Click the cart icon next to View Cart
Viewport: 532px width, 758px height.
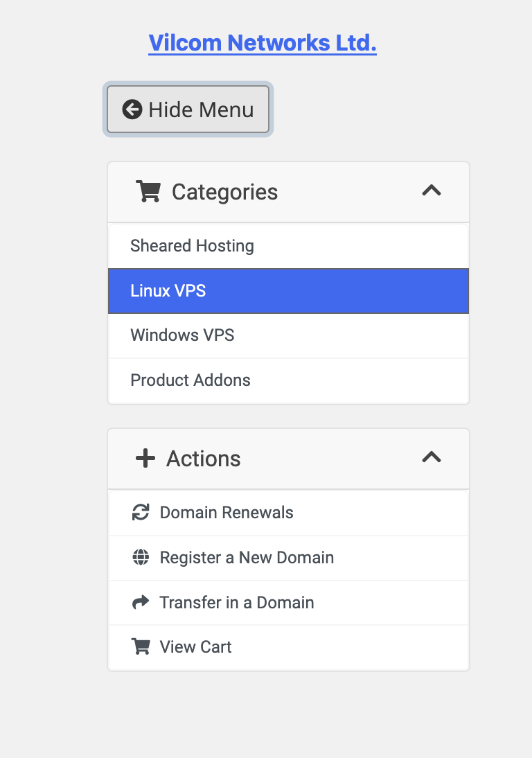click(141, 647)
